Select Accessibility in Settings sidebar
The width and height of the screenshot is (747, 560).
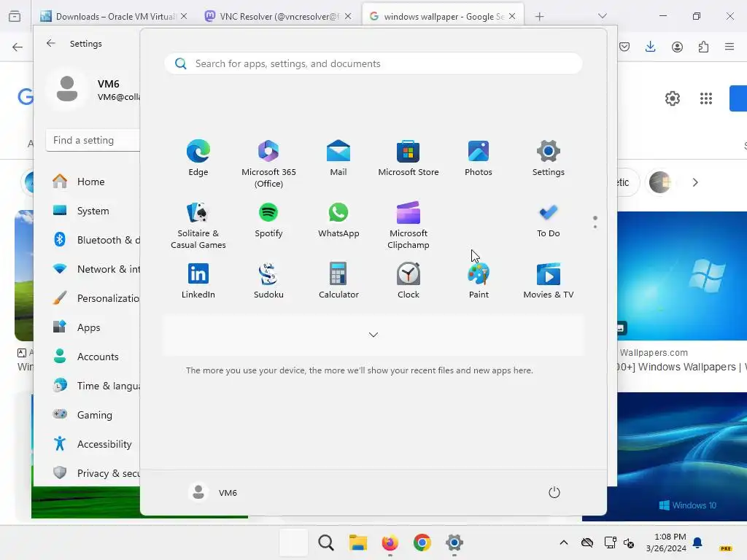93,444
